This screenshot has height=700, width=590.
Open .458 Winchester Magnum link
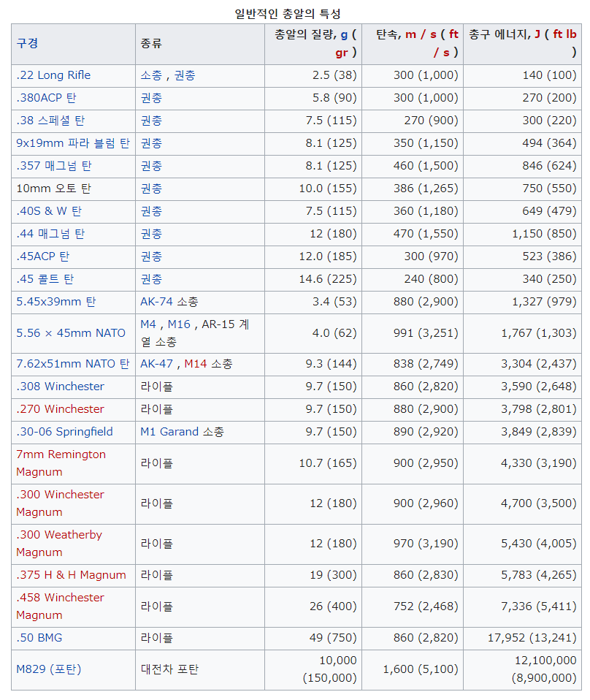60,606
